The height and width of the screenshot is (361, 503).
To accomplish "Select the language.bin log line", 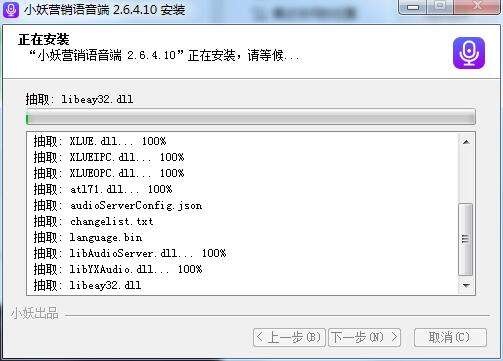I will (88, 237).
